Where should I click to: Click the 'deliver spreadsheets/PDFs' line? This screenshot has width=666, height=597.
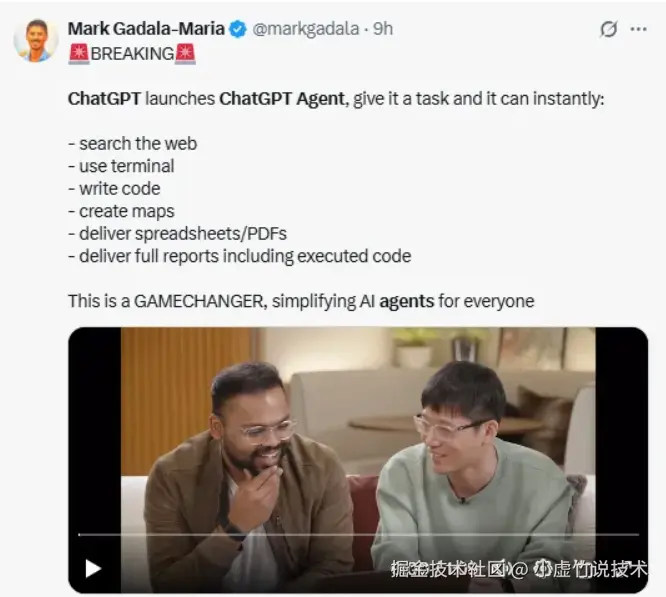[178, 234]
